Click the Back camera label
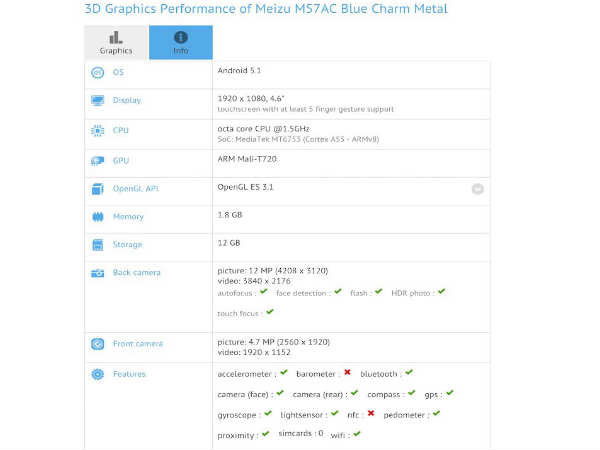 pos(137,273)
